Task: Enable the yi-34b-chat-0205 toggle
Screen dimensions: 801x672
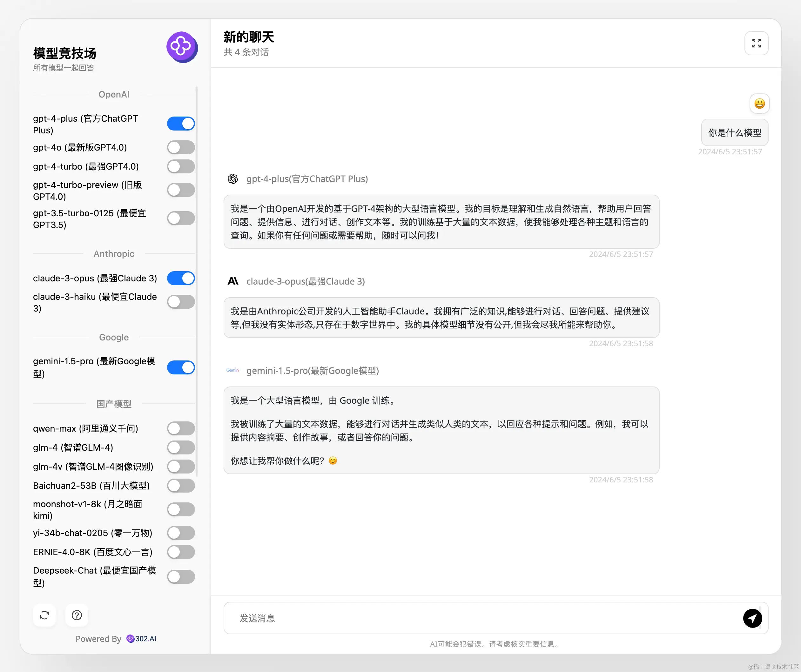Action: pyautogui.click(x=181, y=533)
